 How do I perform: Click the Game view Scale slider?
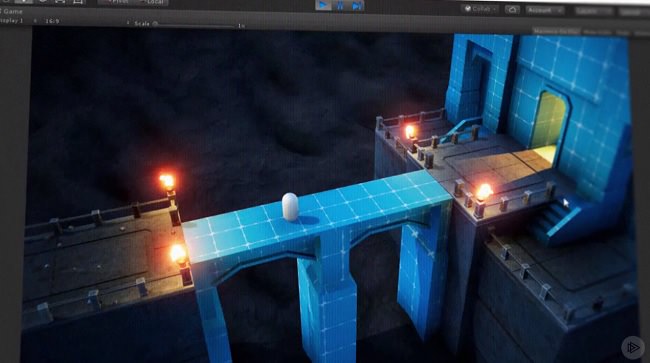click(x=195, y=25)
